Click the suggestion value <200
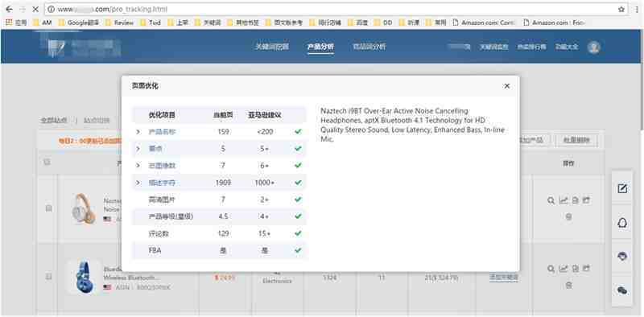644x317 pixels. coord(265,132)
